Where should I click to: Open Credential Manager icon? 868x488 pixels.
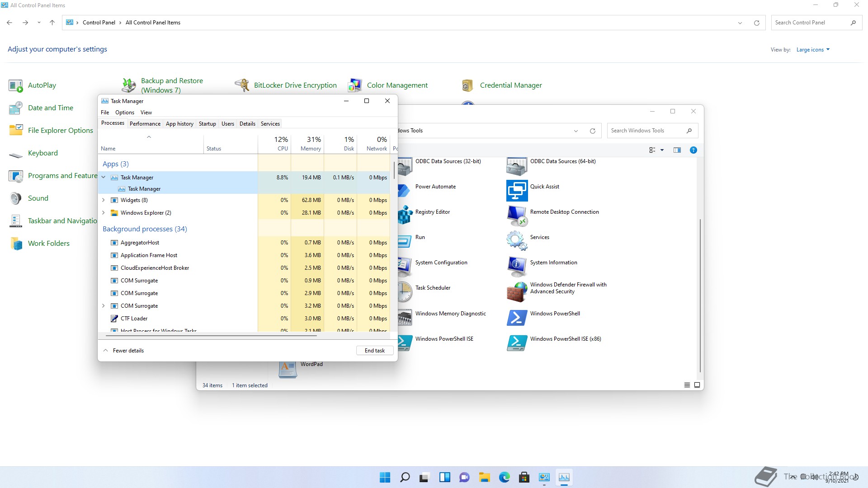pos(468,85)
